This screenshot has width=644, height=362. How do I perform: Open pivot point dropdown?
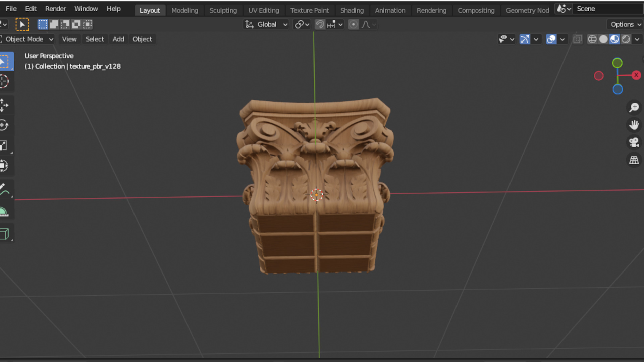(x=302, y=24)
